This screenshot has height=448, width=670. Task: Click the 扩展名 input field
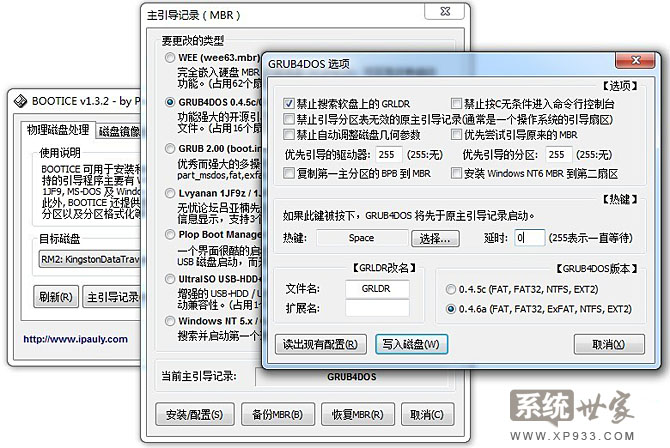point(377,308)
